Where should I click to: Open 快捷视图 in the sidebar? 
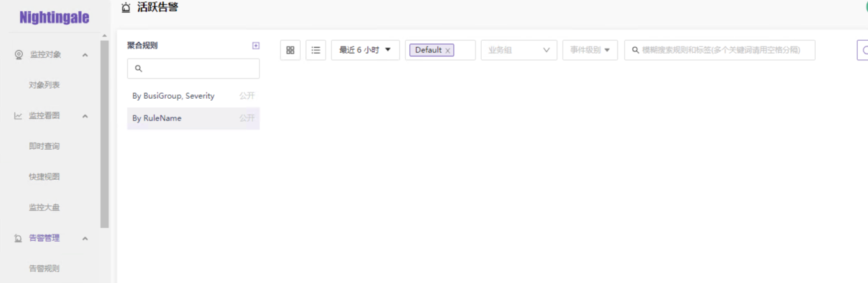point(44,177)
